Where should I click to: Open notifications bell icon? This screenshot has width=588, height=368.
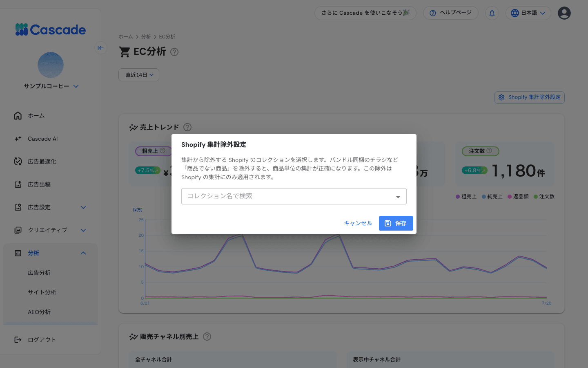click(x=492, y=13)
